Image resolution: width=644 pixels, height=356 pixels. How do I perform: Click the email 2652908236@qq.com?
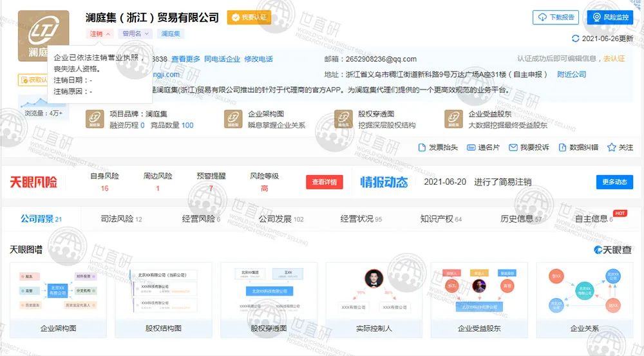click(x=381, y=59)
